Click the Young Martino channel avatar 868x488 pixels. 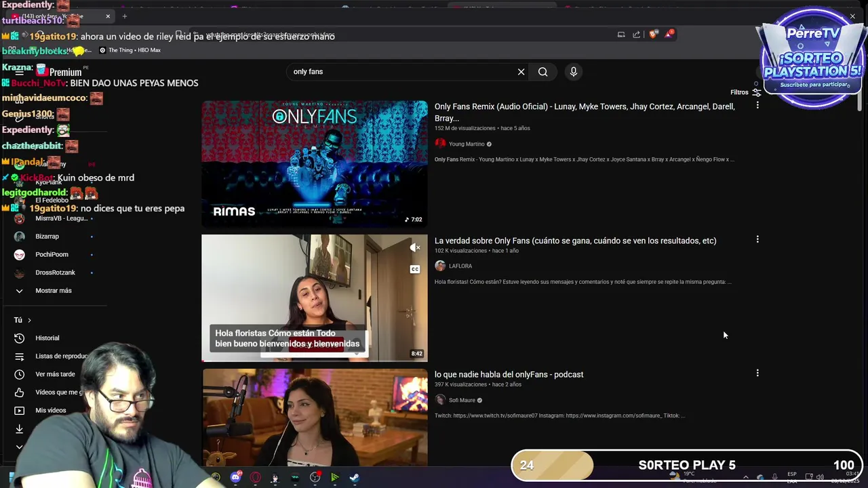[x=440, y=144]
